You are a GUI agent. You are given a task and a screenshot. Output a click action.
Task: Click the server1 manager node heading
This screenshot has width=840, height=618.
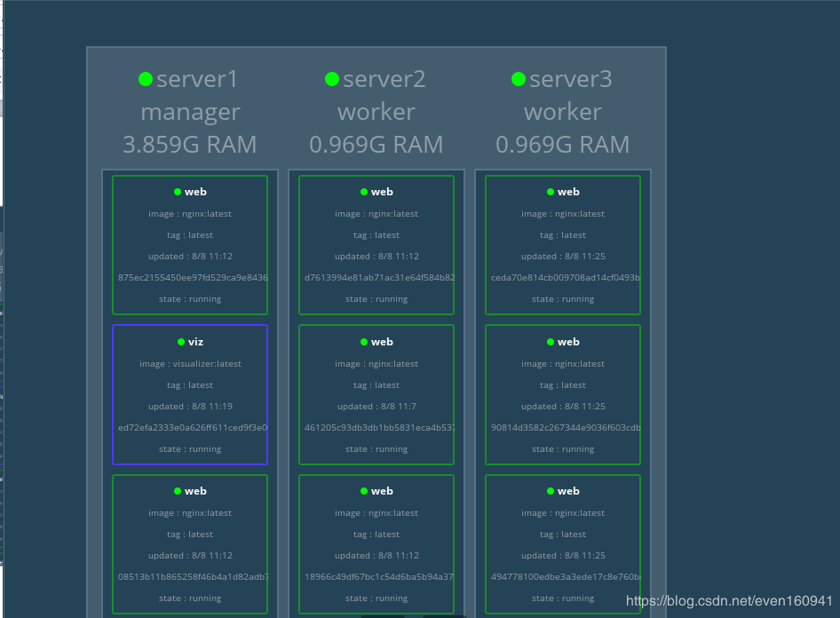(x=190, y=111)
